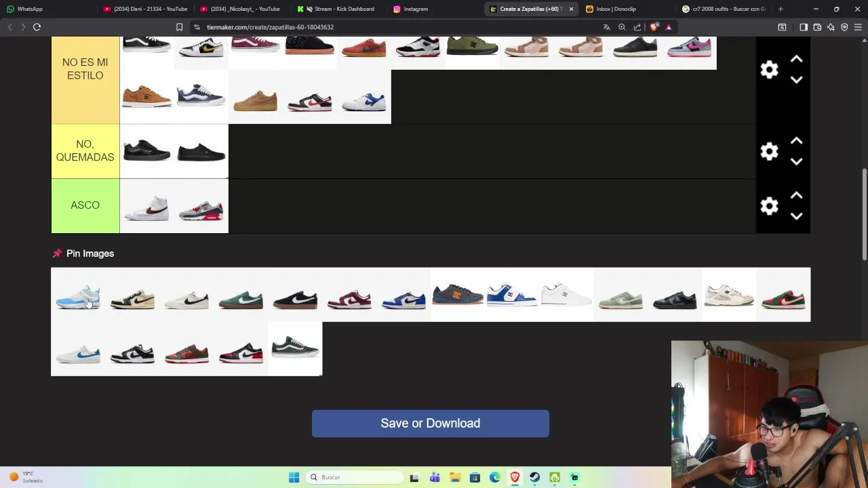Open the Brave Shields icon
This screenshot has height=488, width=868.
pyautogui.click(x=653, y=27)
